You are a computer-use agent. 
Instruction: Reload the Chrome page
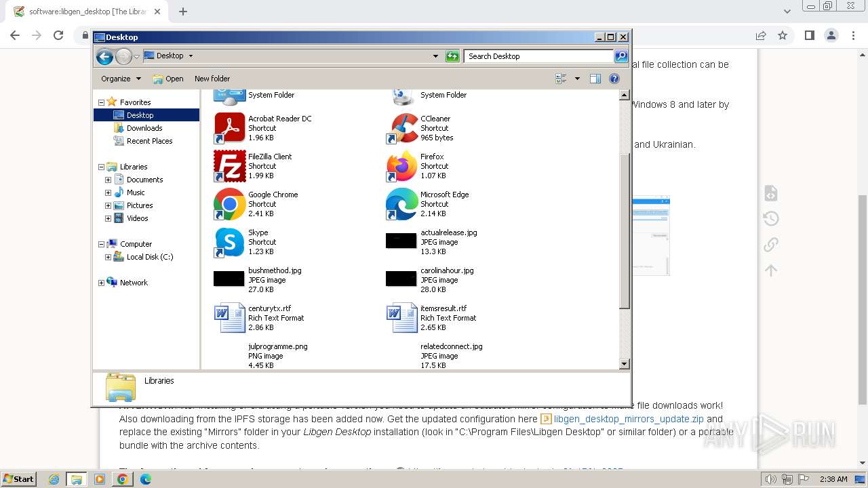pyautogui.click(x=58, y=35)
